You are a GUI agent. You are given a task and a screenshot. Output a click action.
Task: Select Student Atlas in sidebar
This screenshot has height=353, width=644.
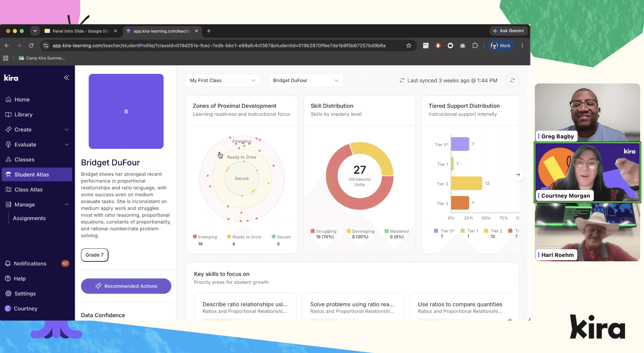click(37, 175)
